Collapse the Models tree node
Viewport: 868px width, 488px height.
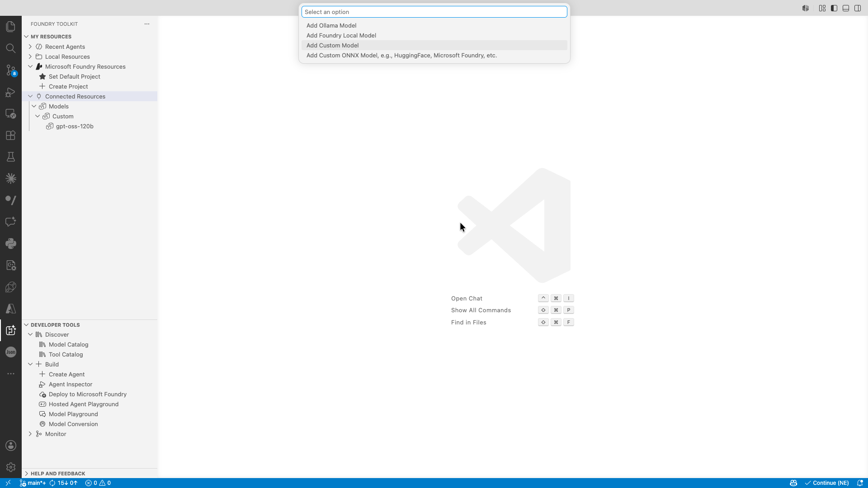pyautogui.click(x=34, y=106)
